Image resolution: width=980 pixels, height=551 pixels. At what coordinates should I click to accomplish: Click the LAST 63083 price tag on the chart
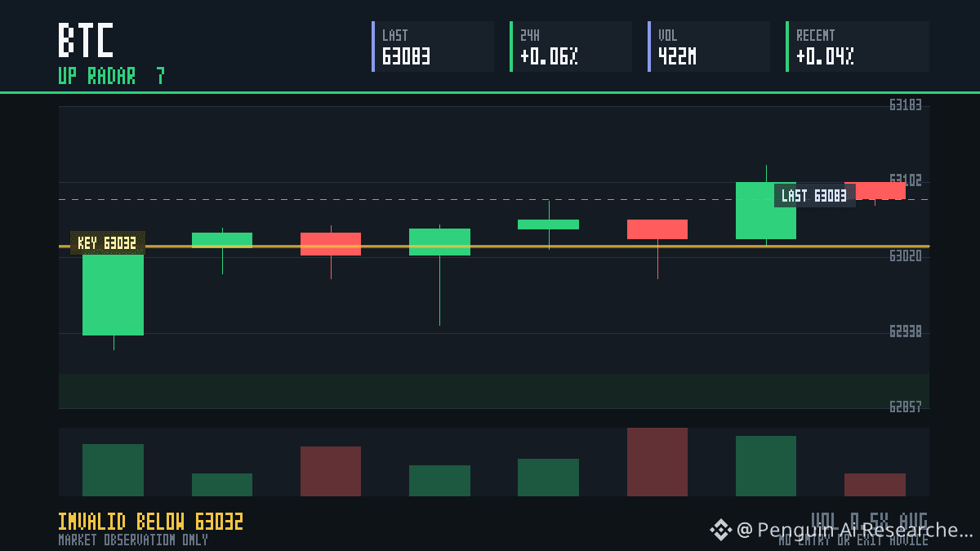814,196
